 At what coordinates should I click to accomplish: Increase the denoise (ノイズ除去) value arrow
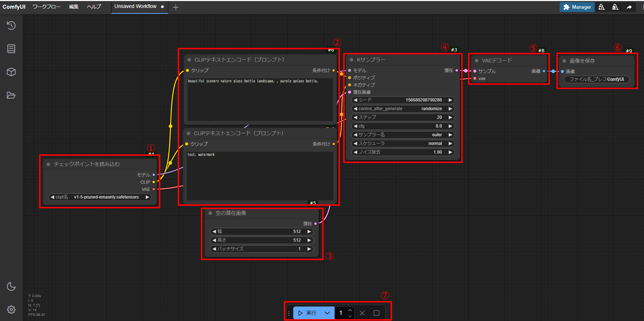[450, 152]
